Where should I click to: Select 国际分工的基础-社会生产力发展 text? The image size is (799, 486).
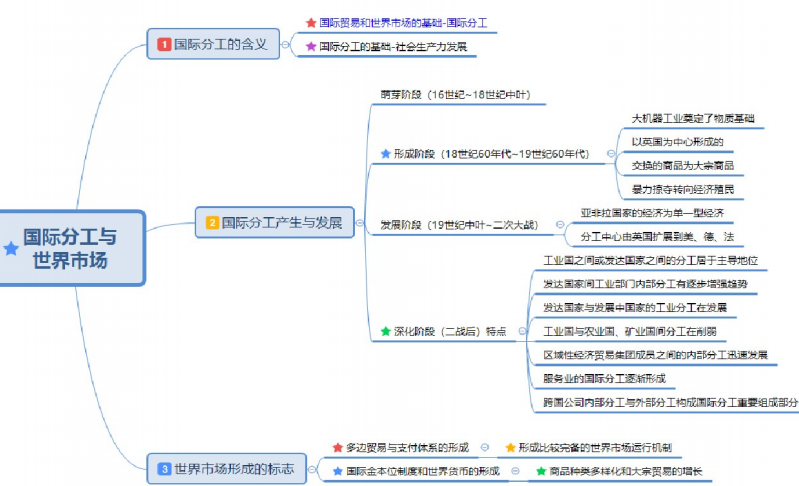point(393,47)
